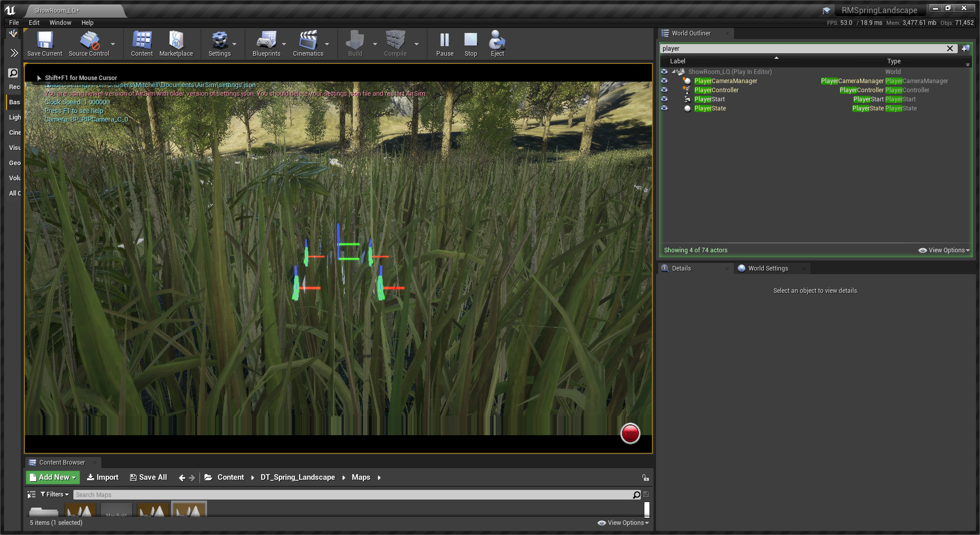
Task: Click the Compile toolbar icon
Action: pos(395,44)
